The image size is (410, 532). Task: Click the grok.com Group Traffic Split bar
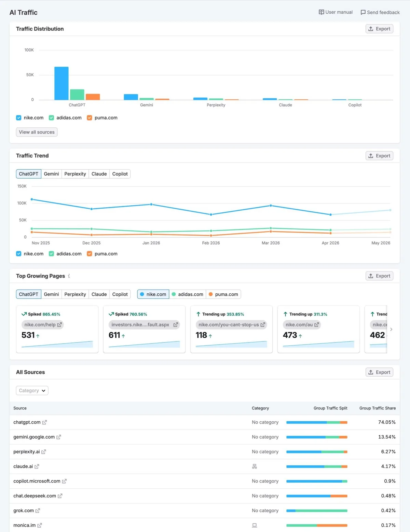coord(317,510)
